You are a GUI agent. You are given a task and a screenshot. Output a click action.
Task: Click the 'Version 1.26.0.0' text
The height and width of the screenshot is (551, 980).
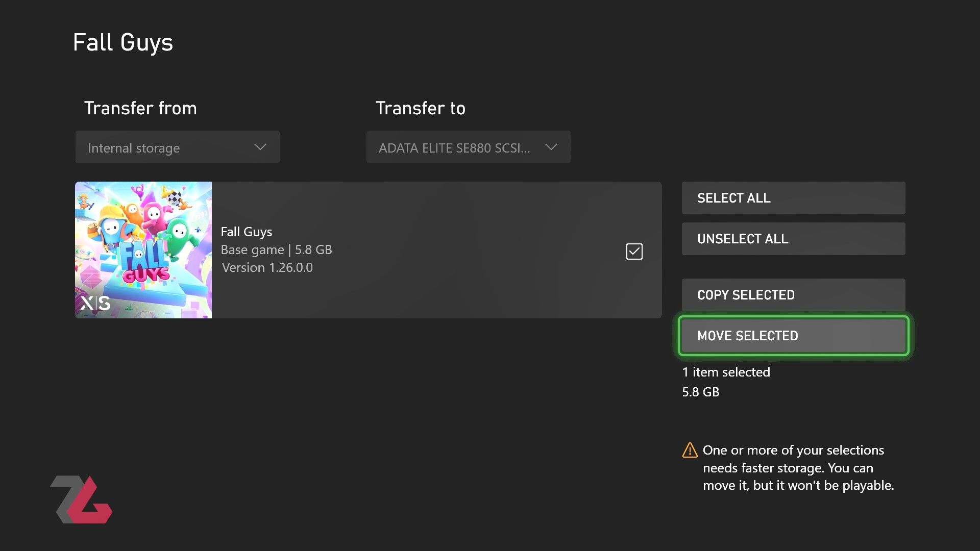click(267, 267)
